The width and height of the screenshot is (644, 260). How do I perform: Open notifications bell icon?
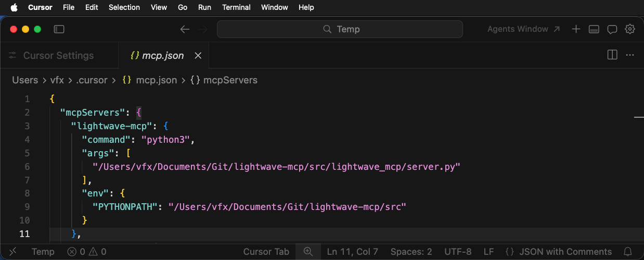pyautogui.click(x=628, y=252)
